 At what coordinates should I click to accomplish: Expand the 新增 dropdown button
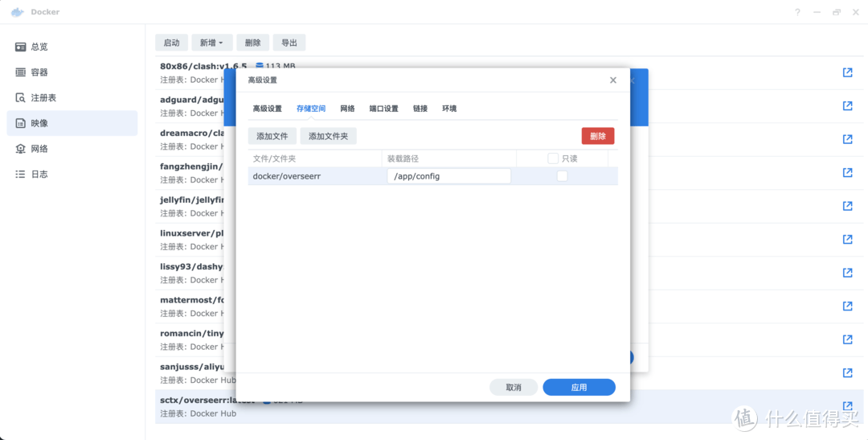click(x=212, y=43)
